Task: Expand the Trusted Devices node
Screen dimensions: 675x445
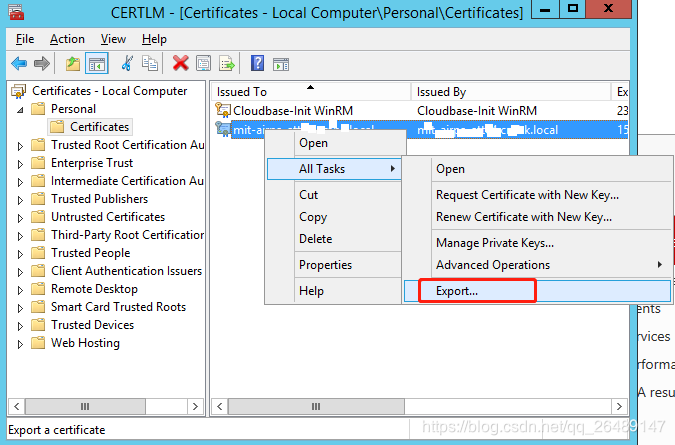Action: click(20, 326)
